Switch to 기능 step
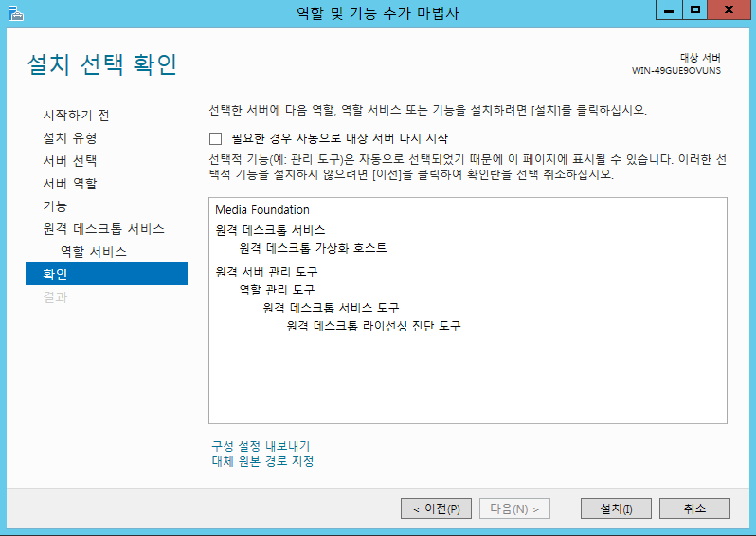756x536 pixels. click(55, 205)
